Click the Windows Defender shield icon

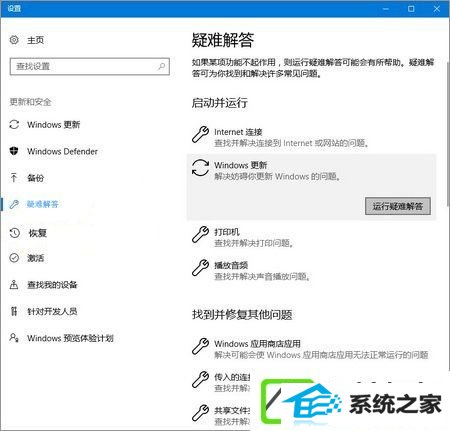tap(14, 151)
